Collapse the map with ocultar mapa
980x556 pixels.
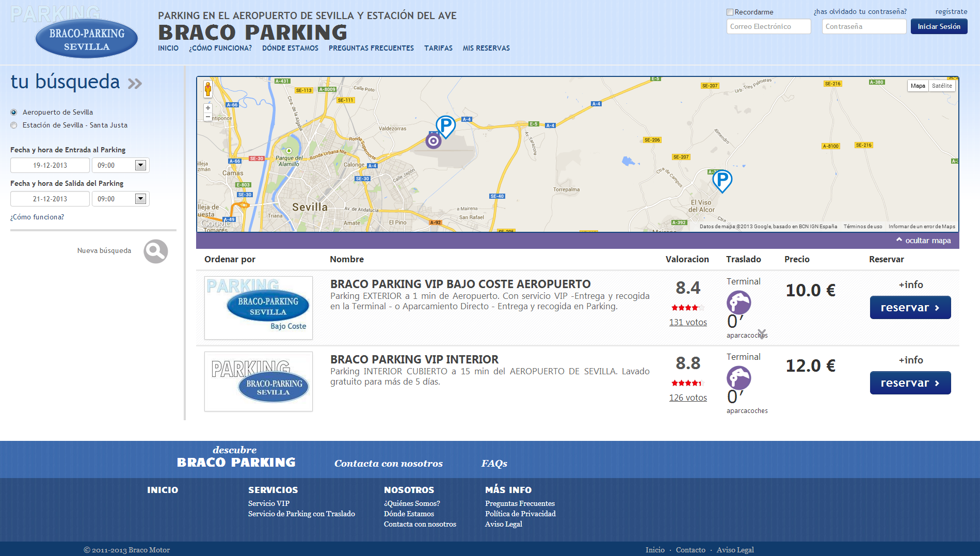924,240
